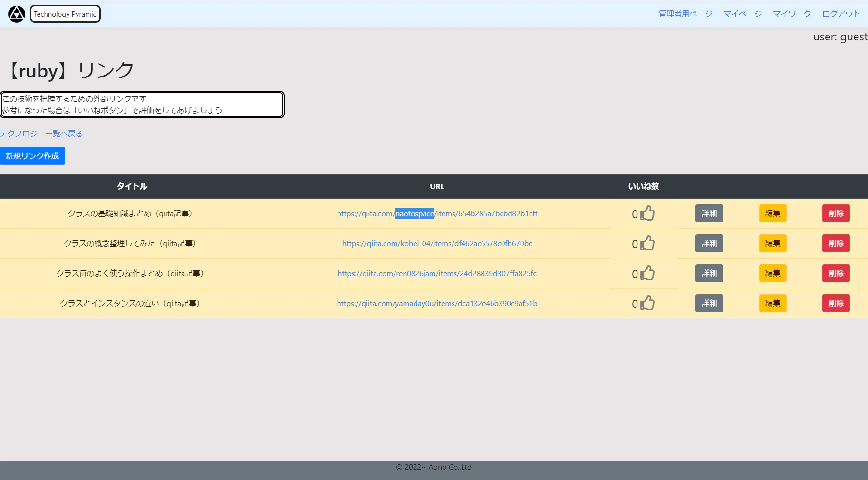Open the qiita ren0826jam article URL
868x480 pixels.
[437, 273]
